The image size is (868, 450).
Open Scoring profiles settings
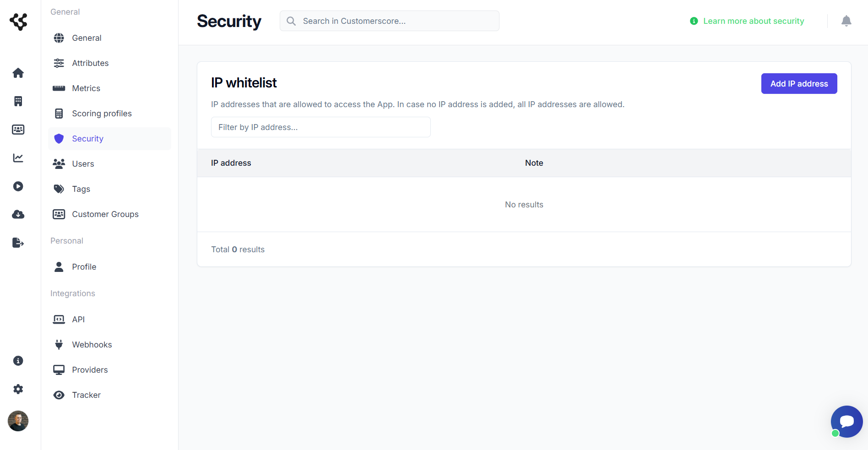(x=102, y=113)
